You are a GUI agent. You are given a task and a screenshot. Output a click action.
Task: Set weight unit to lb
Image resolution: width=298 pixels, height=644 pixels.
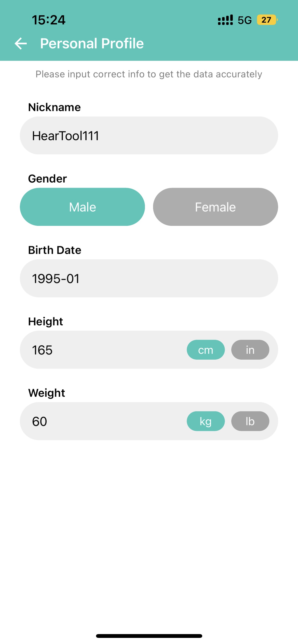point(250,421)
